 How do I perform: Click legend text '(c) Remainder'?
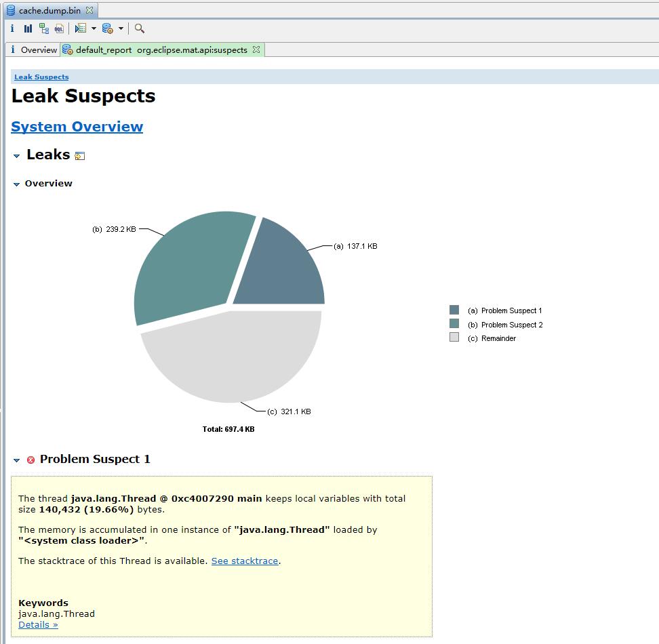pos(492,338)
